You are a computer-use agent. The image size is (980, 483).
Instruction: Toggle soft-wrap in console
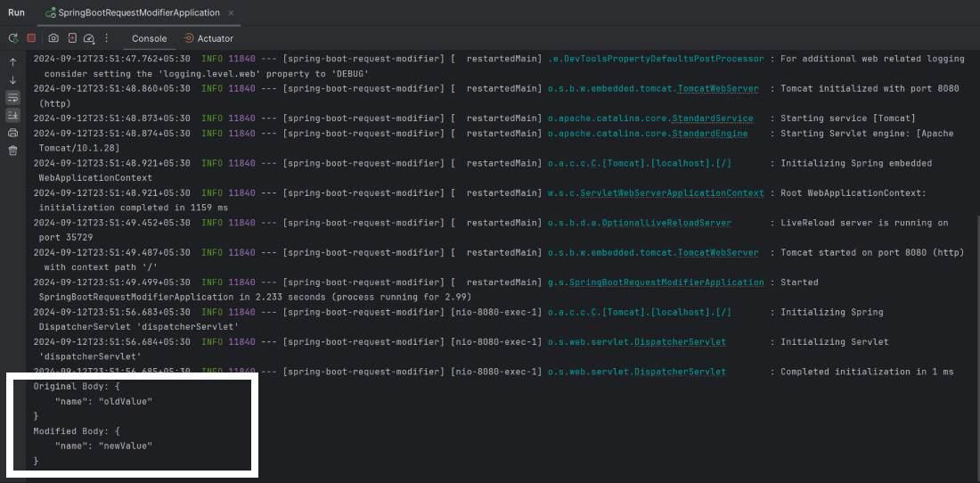pos(13,97)
